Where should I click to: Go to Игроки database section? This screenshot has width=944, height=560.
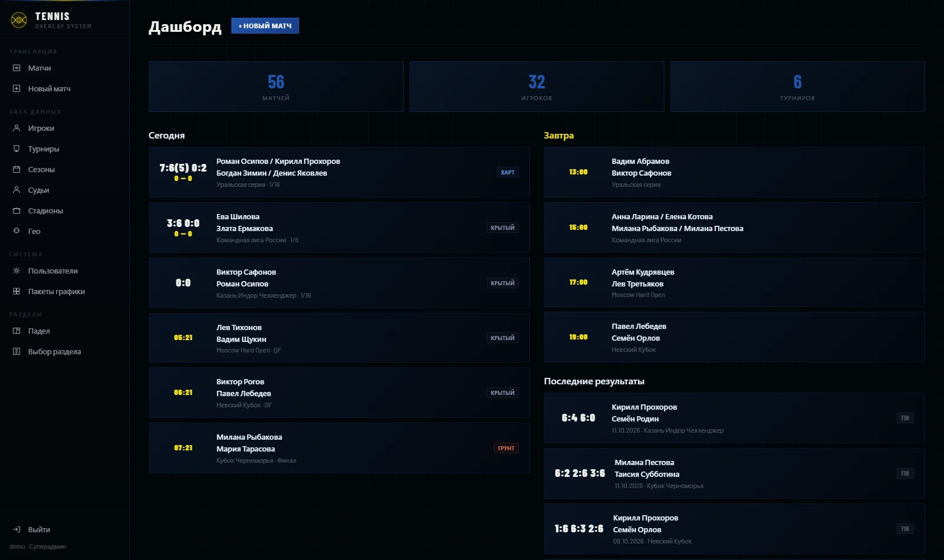pos(64,128)
